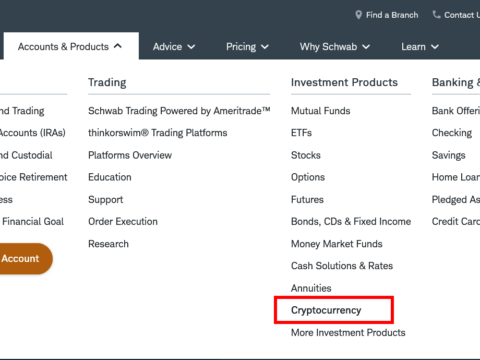Click the Investment Products heading
This screenshot has width=480, height=360.
click(x=344, y=82)
